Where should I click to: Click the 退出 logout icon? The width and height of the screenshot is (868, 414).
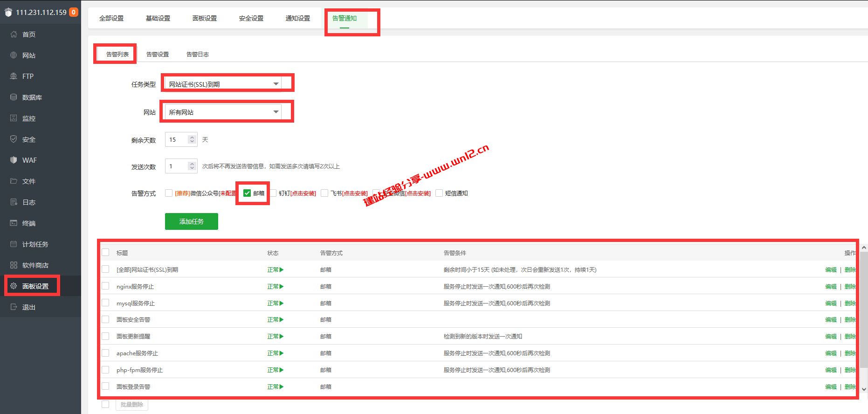14,307
